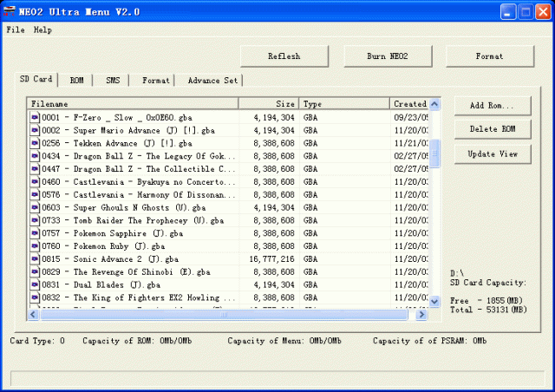The width and height of the screenshot is (555, 392).
Task: Click the GBA file icon of 0001 F-Zero
Action: pos(35,117)
